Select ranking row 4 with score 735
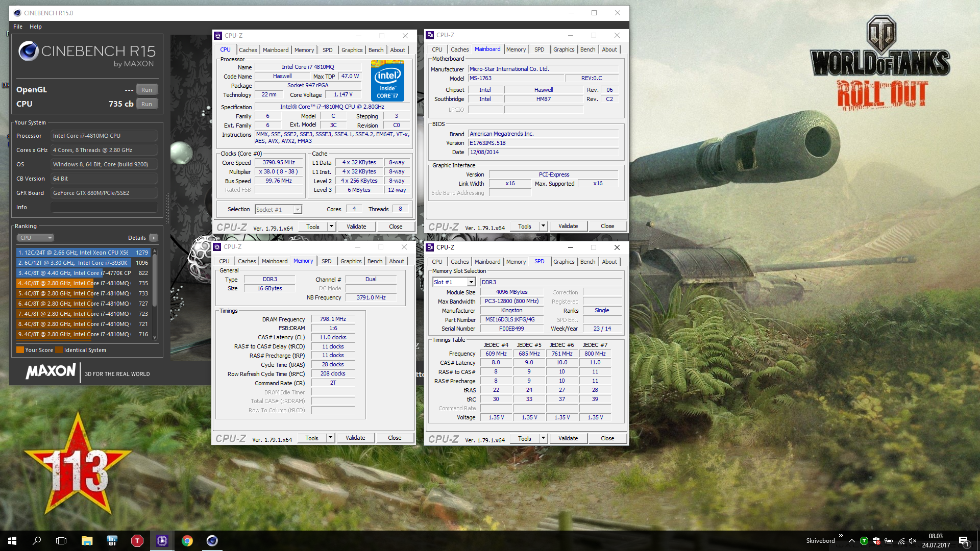Screen dimensions: 980x551 (84, 283)
